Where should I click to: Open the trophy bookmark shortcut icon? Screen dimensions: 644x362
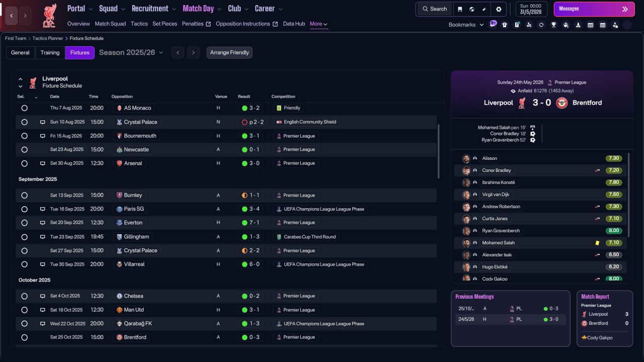click(x=553, y=25)
